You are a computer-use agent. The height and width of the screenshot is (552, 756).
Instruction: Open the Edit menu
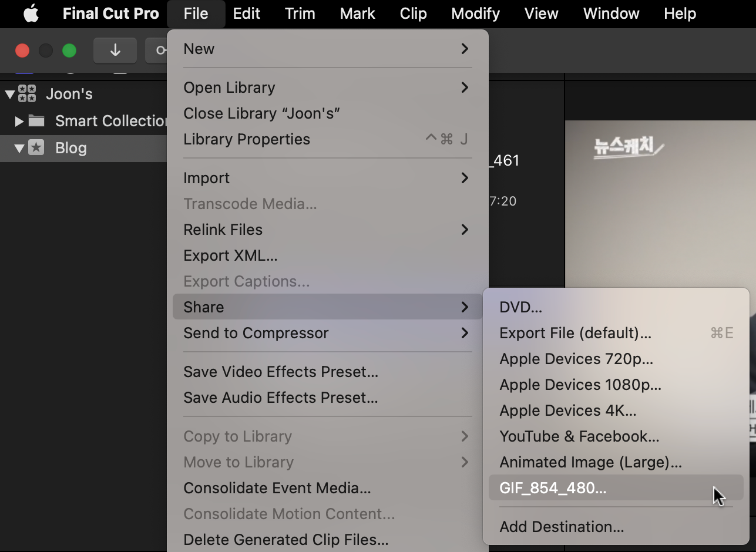point(246,14)
